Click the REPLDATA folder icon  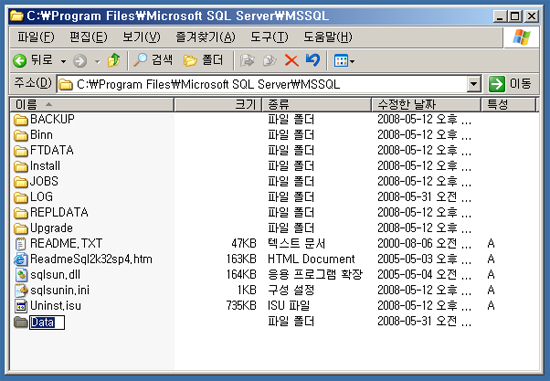[x=21, y=213]
